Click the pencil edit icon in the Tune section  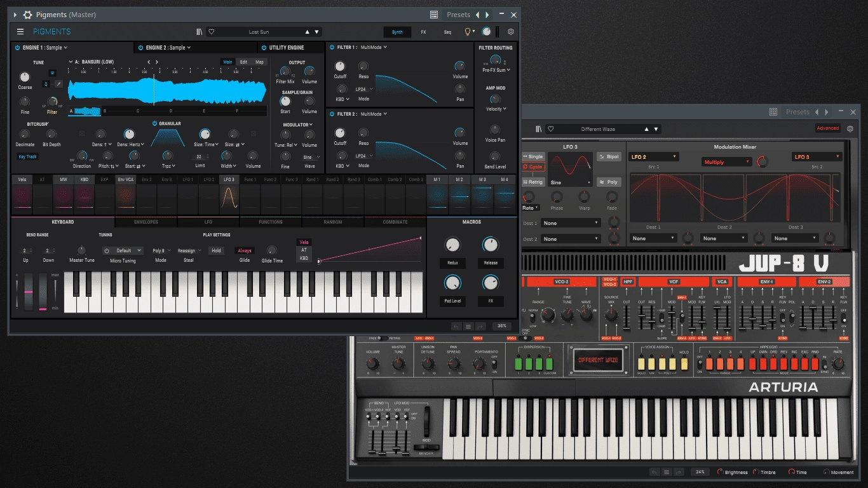[x=58, y=84]
